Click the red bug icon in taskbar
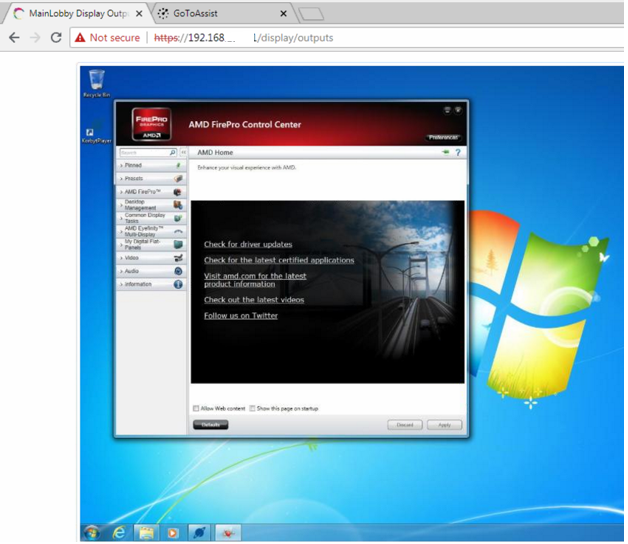 (x=228, y=533)
